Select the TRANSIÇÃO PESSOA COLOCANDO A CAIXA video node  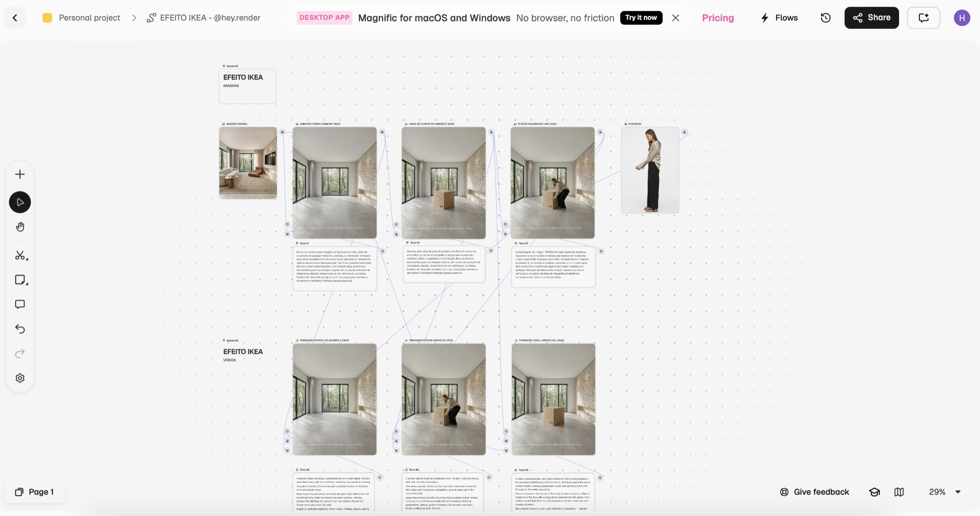(x=335, y=399)
